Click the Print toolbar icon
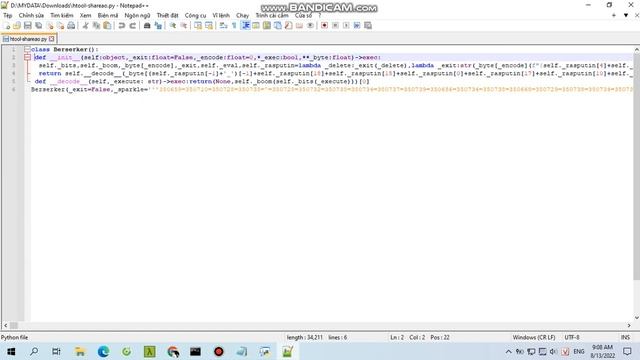Image resolution: width=640 pixels, height=360 pixels. (71, 25)
